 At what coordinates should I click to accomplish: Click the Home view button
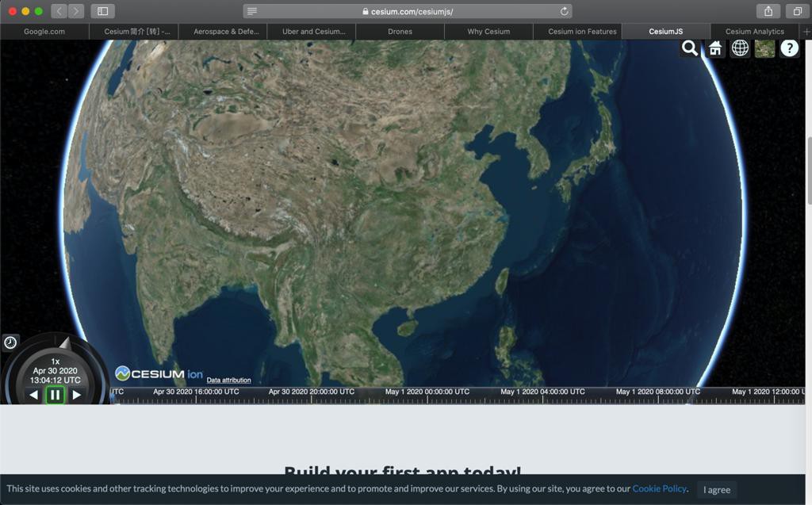[x=715, y=48]
